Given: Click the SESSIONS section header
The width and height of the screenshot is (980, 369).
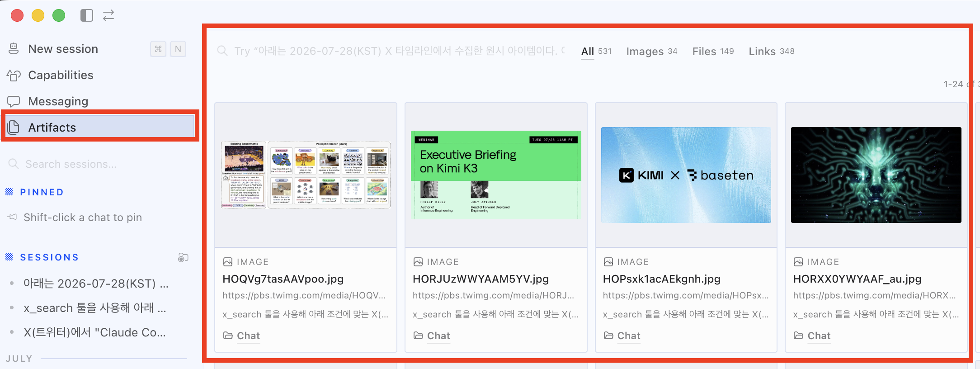Looking at the screenshot, I should pyautogui.click(x=49, y=257).
